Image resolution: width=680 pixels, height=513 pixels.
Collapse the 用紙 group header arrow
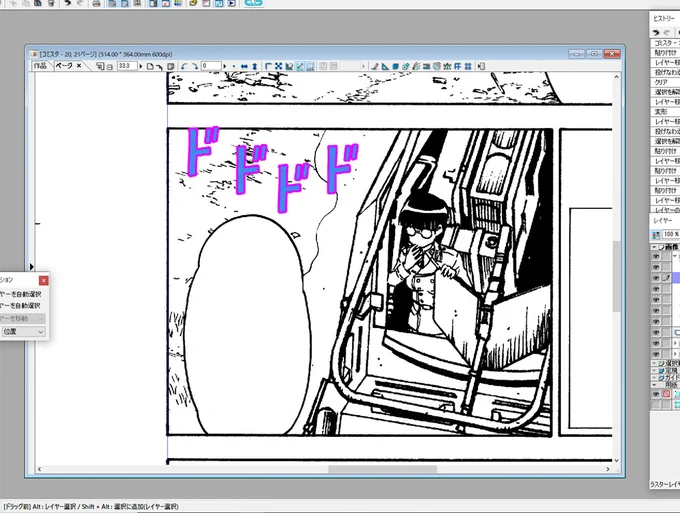point(654,385)
